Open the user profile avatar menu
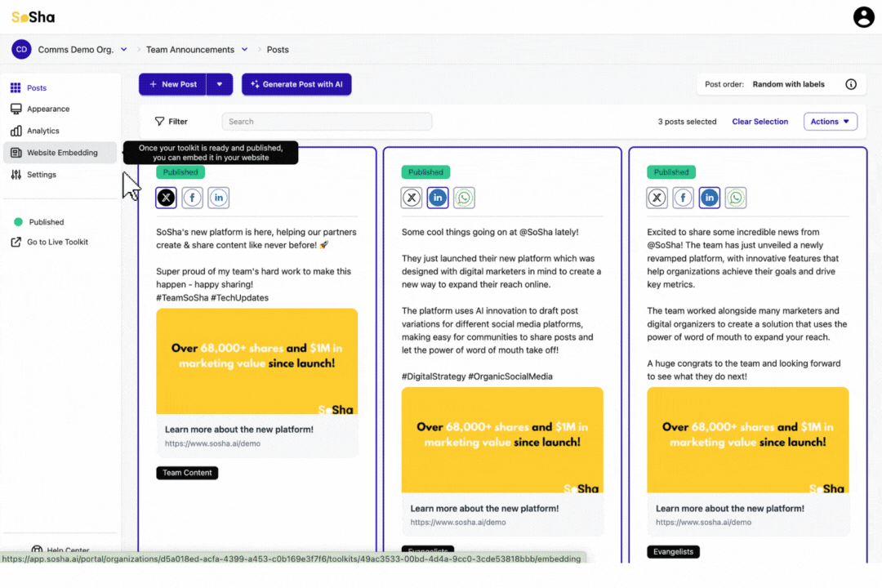The height and width of the screenshot is (588, 882). pyautogui.click(x=863, y=17)
